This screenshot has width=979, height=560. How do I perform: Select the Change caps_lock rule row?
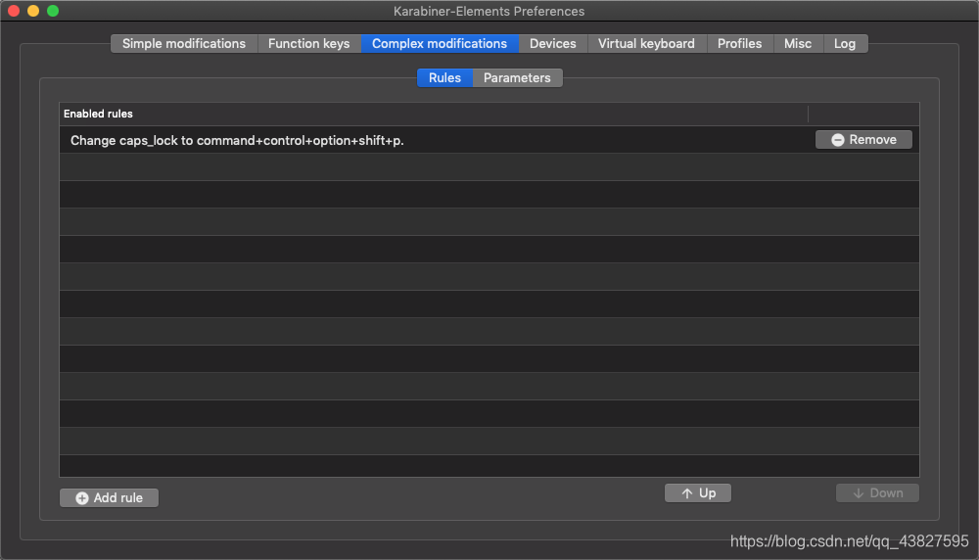coord(489,140)
